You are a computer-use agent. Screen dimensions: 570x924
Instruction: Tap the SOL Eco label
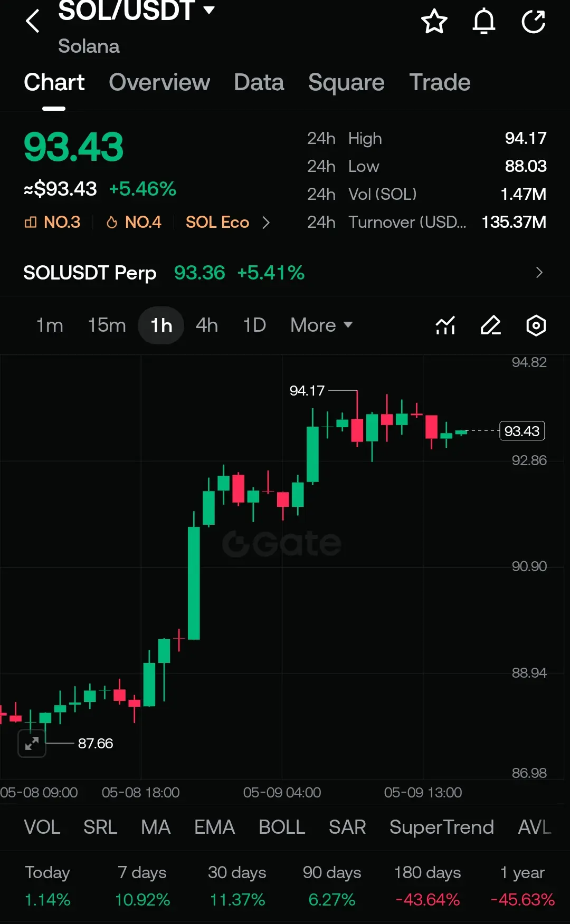tap(217, 222)
